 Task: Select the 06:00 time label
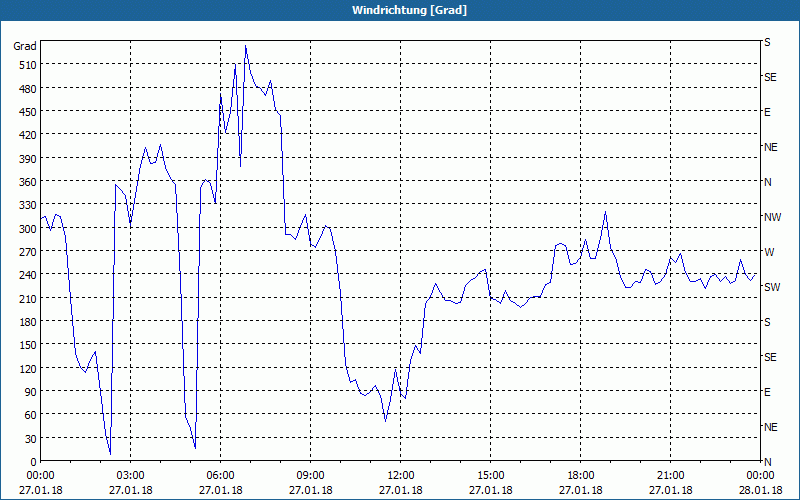pyautogui.click(x=220, y=476)
